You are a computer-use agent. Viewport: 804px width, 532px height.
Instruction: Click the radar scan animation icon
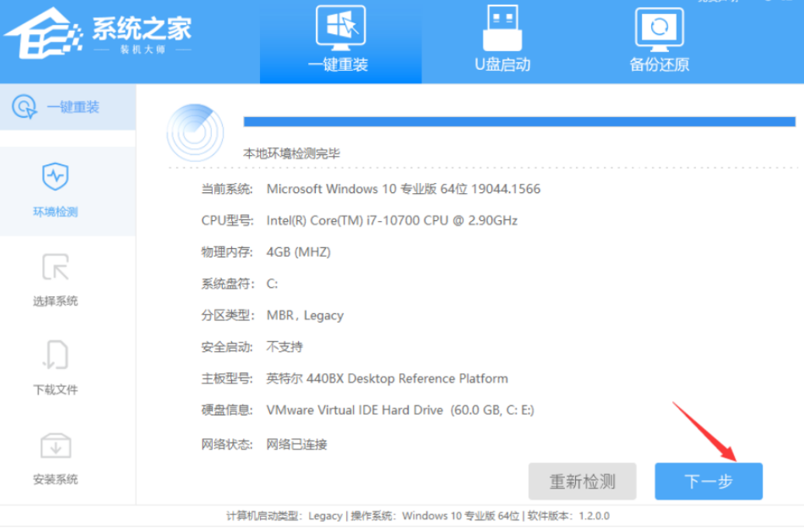(195, 133)
